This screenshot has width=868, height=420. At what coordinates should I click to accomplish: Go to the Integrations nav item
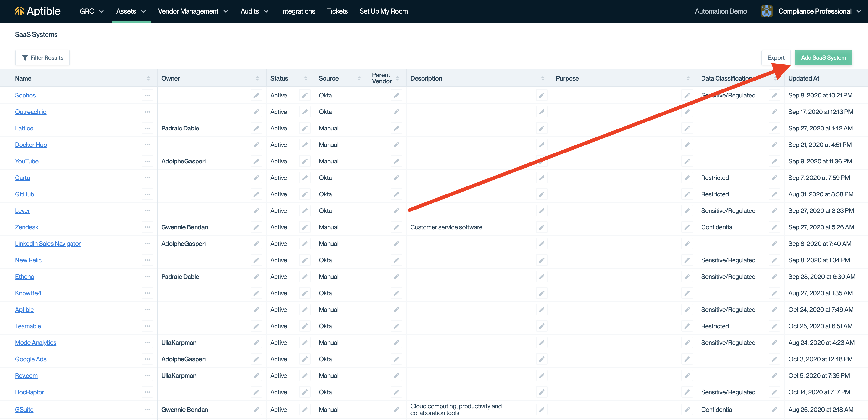pyautogui.click(x=298, y=11)
